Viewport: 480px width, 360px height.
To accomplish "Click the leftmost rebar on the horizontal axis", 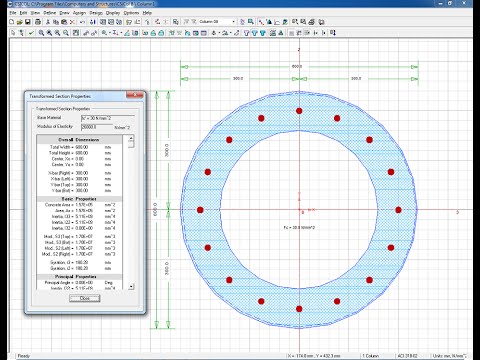I will (x=200, y=210).
